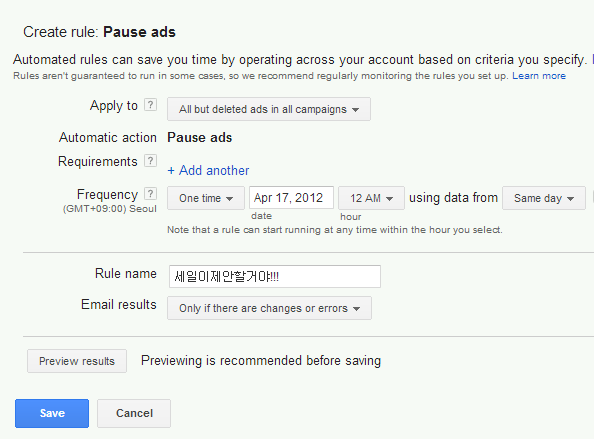Click the help icon beside Frequency

pyautogui.click(x=150, y=194)
